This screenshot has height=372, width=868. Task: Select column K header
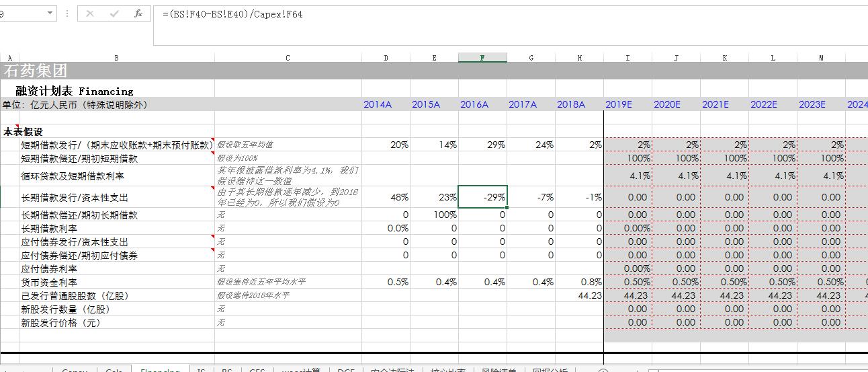click(x=724, y=58)
